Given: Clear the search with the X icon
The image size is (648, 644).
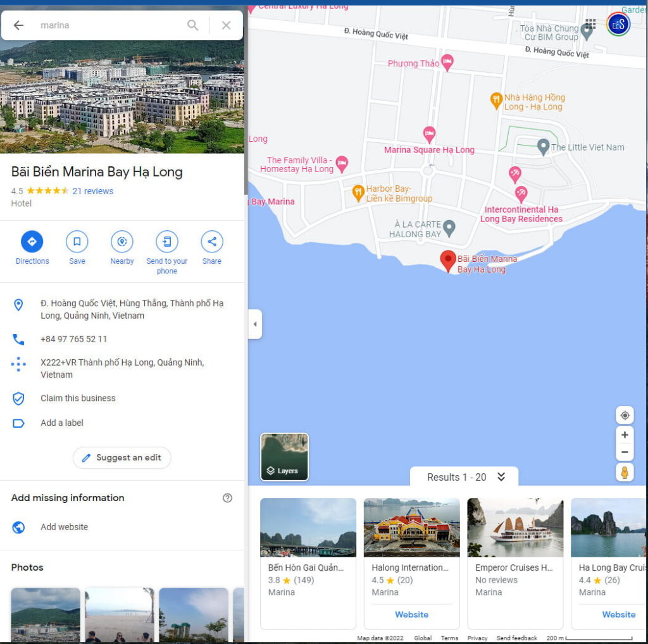Looking at the screenshot, I should [x=226, y=25].
